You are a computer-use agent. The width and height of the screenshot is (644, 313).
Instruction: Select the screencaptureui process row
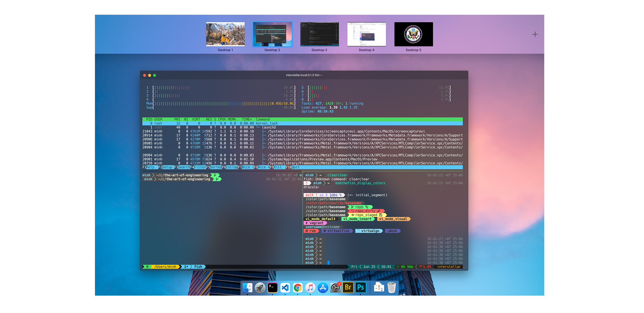point(302,131)
